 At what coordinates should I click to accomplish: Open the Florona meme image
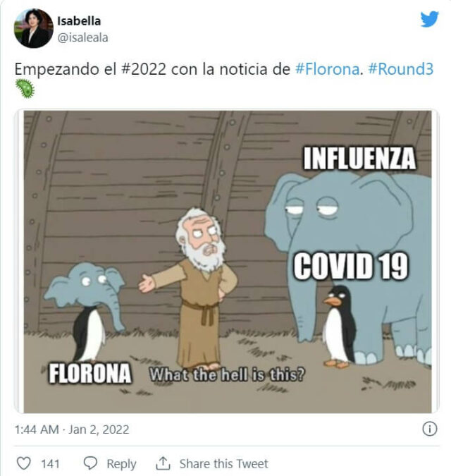coord(228,262)
